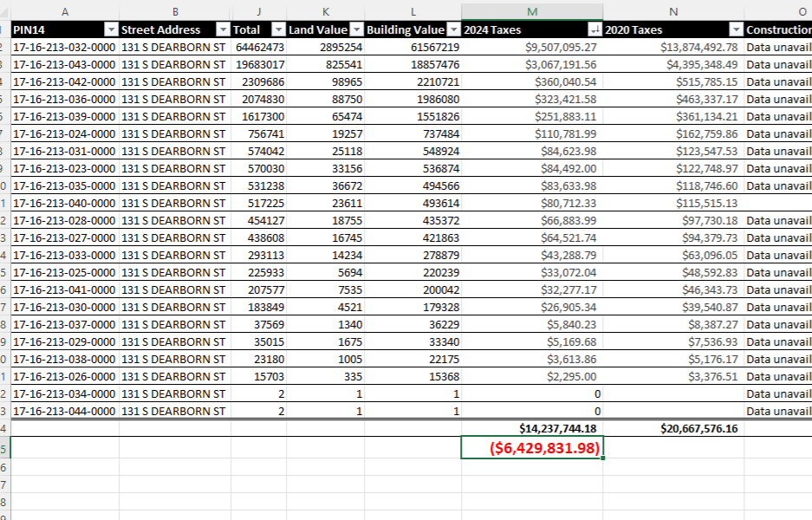Click PIN cell 17-16-213-039-0000
Screen dimensions: 812x520
(x=65, y=116)
